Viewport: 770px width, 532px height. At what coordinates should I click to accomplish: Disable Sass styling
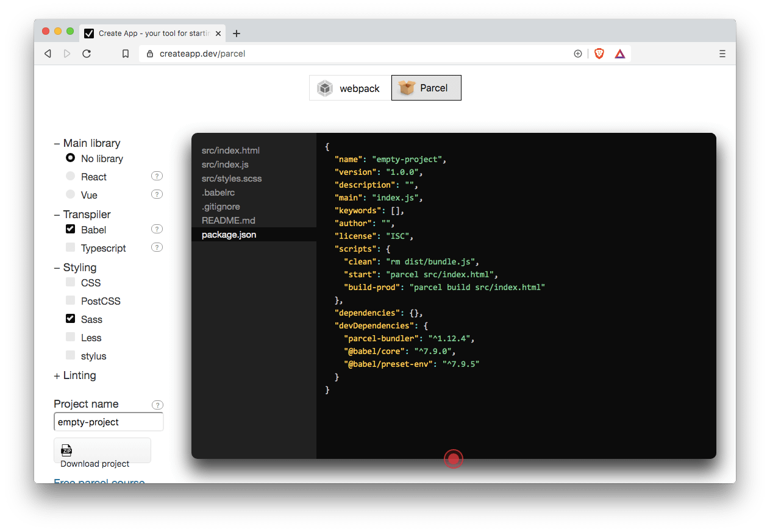pos(70,318)
